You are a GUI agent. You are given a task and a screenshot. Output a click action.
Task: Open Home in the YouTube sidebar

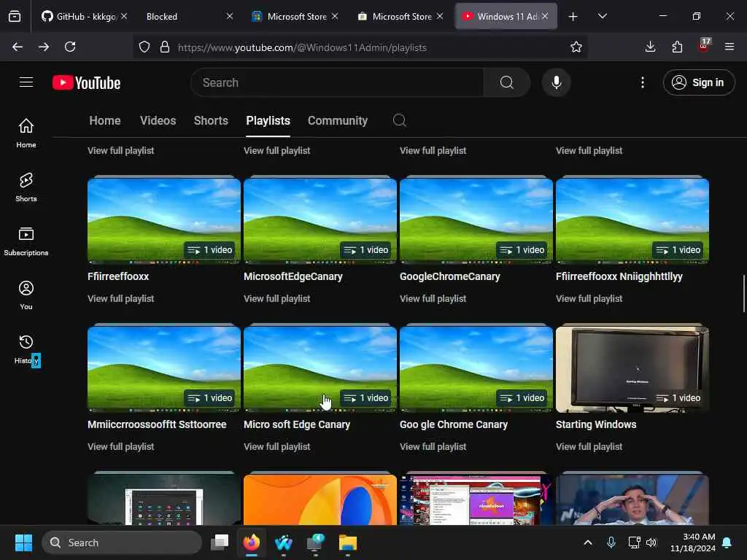(x=26, y=133)
